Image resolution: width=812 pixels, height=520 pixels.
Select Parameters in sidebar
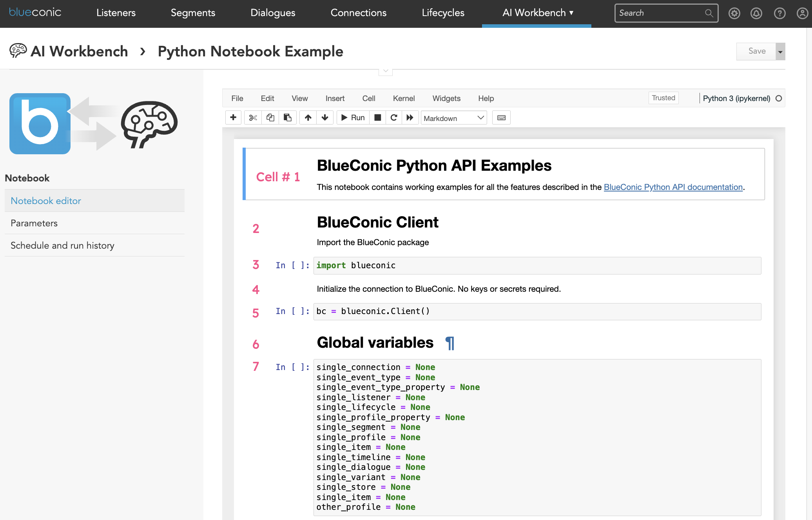tap(94, 223)
